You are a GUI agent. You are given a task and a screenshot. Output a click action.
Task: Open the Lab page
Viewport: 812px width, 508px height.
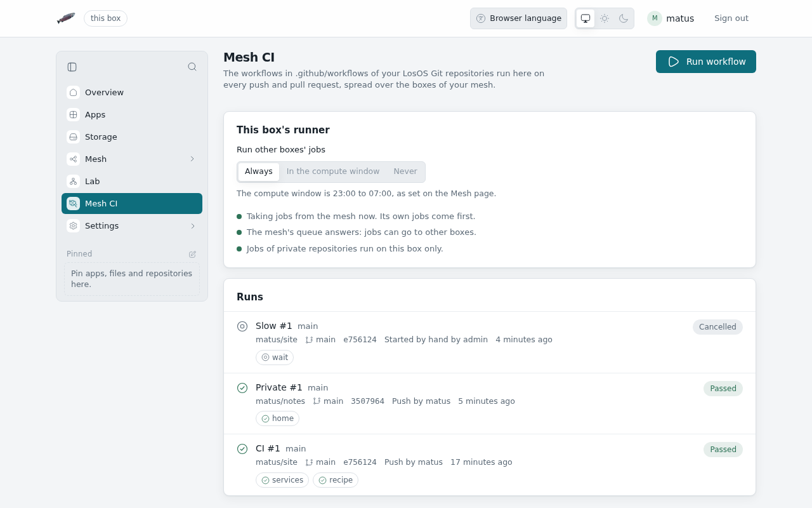(x=132, y=182)
